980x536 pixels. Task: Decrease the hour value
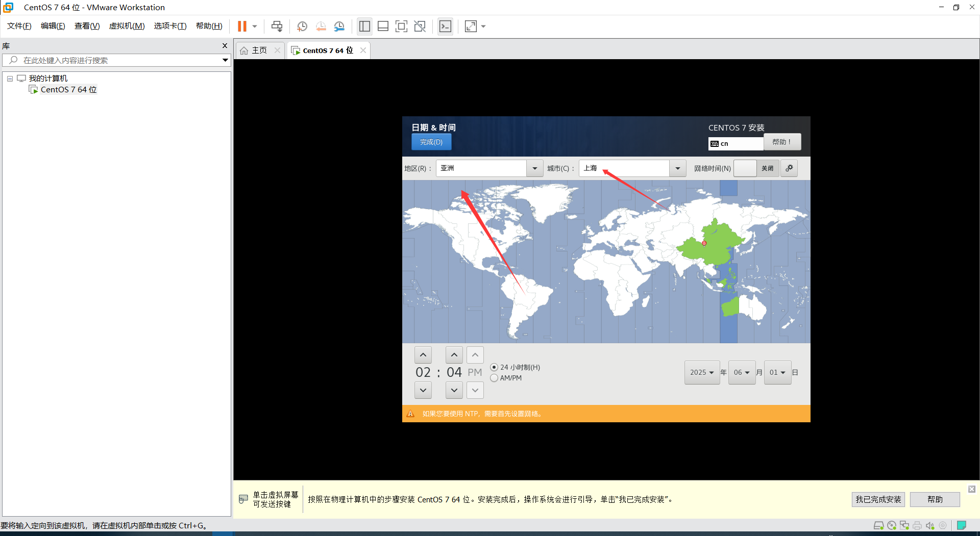423,390
